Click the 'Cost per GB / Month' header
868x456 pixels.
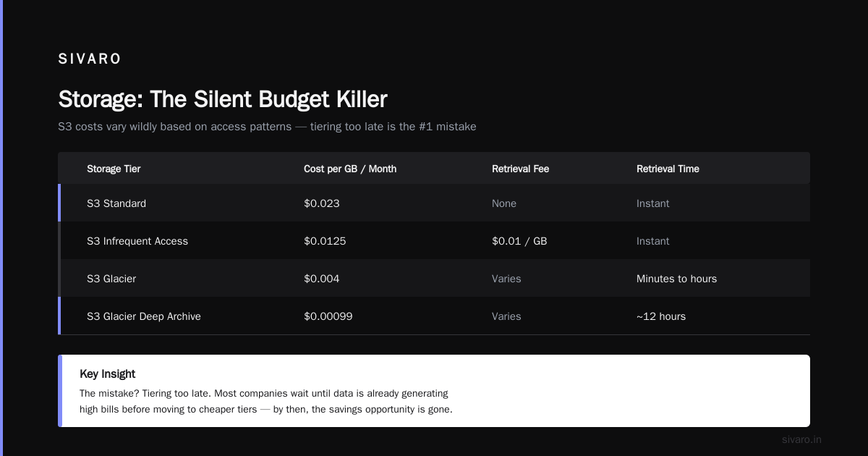coord(350,169)
